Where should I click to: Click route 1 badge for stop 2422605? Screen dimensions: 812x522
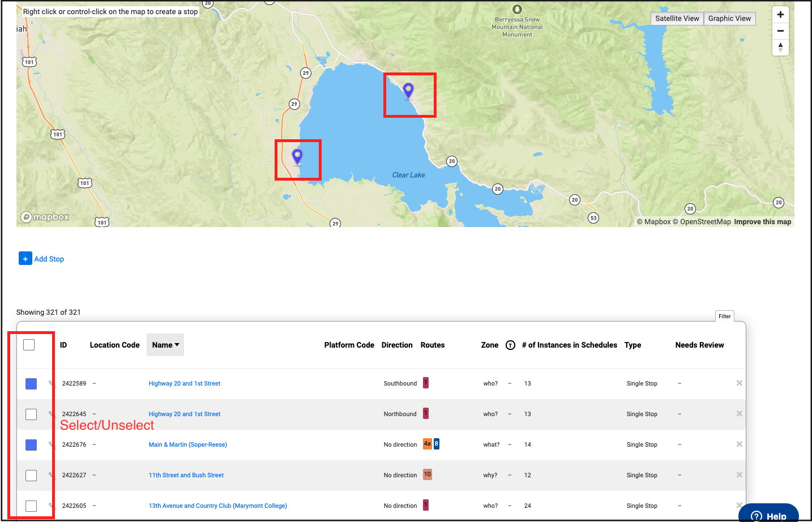click(426, 505)
